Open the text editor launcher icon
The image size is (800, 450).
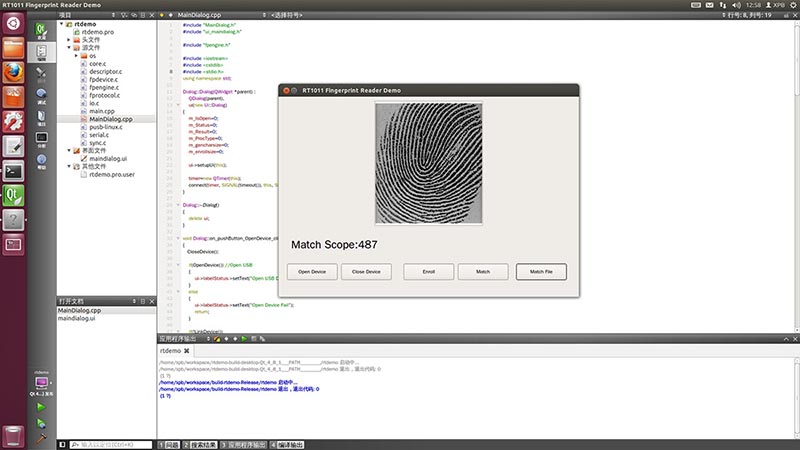(13, 146)
